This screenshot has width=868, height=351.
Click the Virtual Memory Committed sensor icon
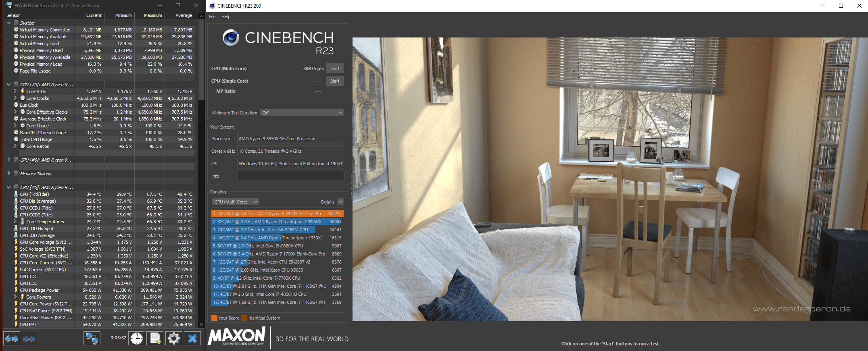(x=16, y=30)
